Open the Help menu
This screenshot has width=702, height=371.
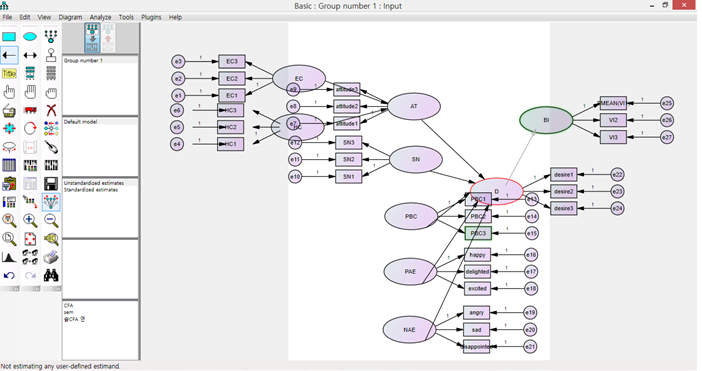176,17
